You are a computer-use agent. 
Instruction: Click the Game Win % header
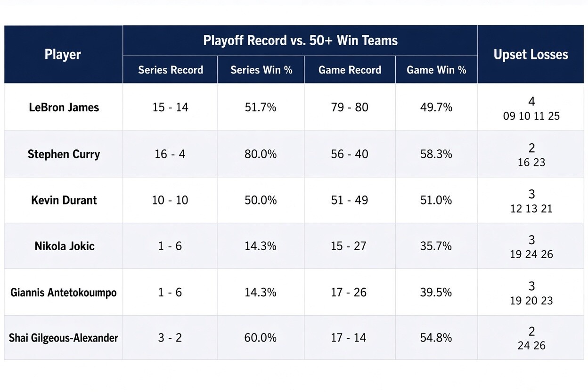436,70
